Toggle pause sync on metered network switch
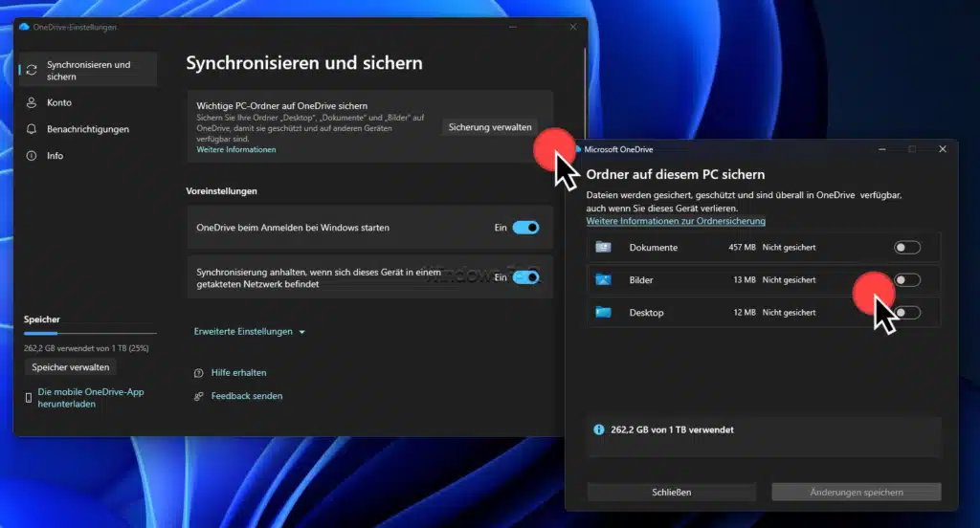Image resolution: width=980 pixels, height=528 pixels. coord(525,276)
